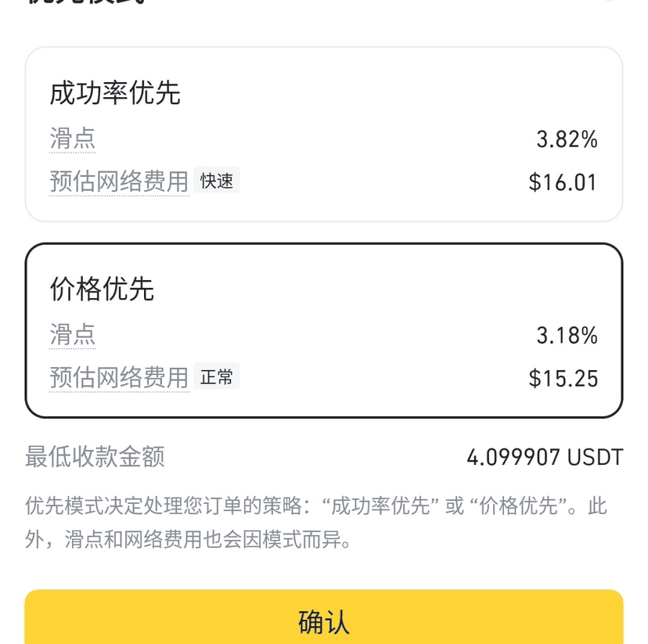Click the 成功率优先 card heading
The width and height of the screenshot is (648, 644).
pyautogui.click(x=115, y=93)
